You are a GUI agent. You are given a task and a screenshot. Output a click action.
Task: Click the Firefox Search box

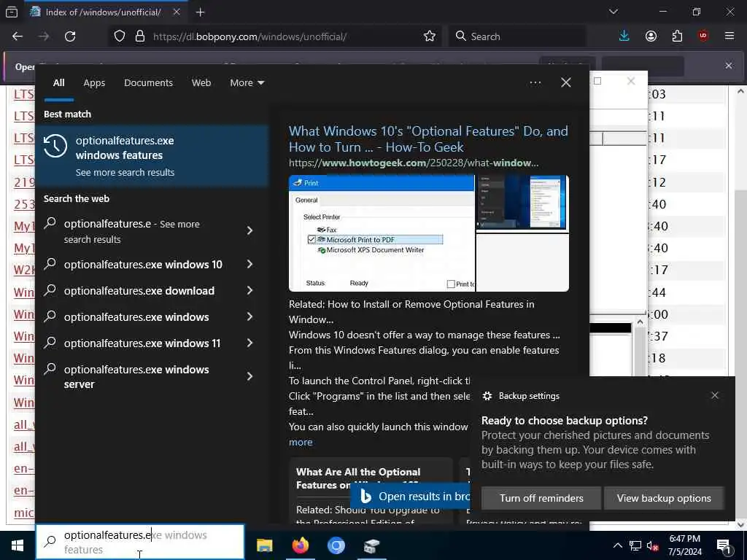517,36
